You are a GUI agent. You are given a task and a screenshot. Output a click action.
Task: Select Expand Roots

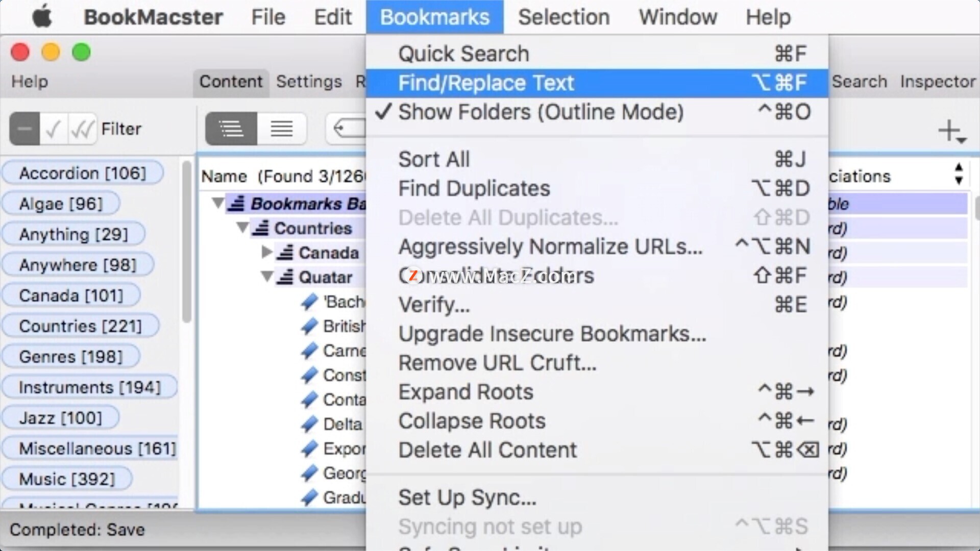coord(597,392)
